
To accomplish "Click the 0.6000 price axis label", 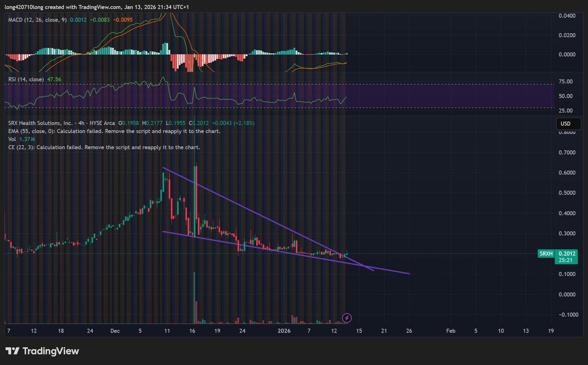I will [x=568, y=173].
